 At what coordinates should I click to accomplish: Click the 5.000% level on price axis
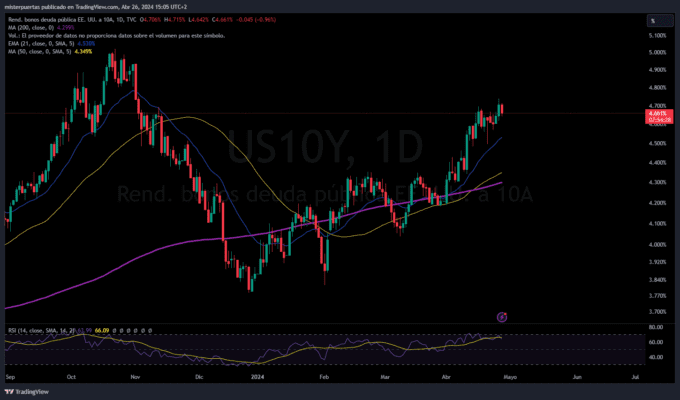pos(657,52)
